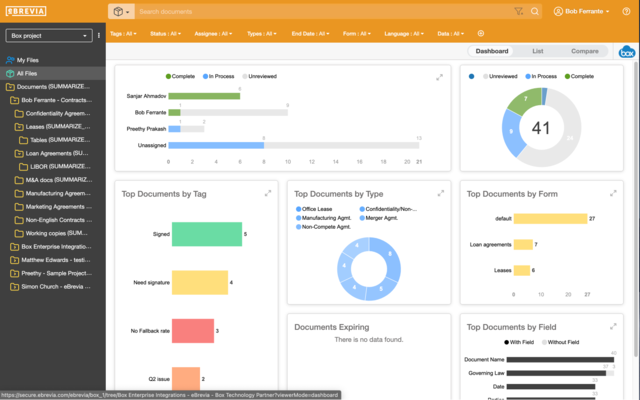Viewport: 640px width, 400px height.
Task: Toggle Merger Agmt. legend item
Action: [x=379, y=218]
